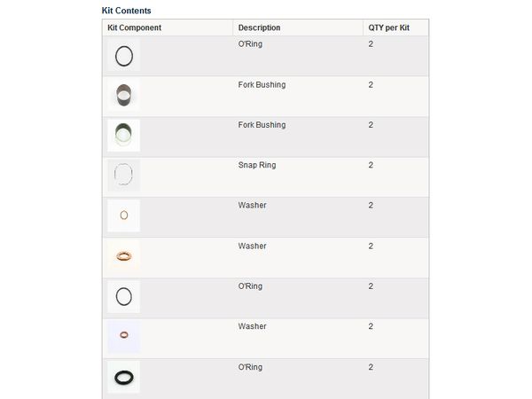Click the O'Ring description in the last row

tap(250, 367)
